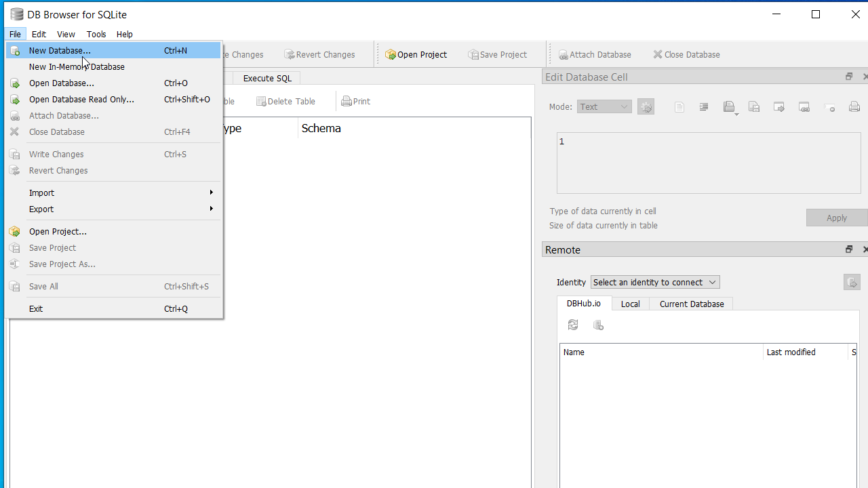Click Revert Changes toolbar button
868x488 pixels.
[319, 54]
